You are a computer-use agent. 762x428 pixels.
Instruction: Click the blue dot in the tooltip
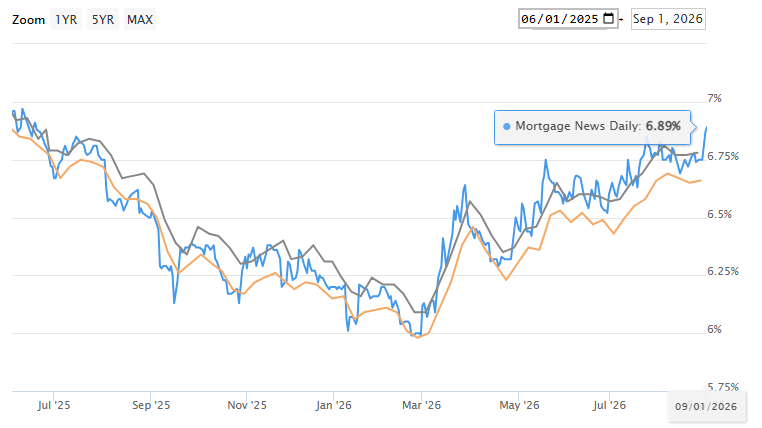click(507, 126)
